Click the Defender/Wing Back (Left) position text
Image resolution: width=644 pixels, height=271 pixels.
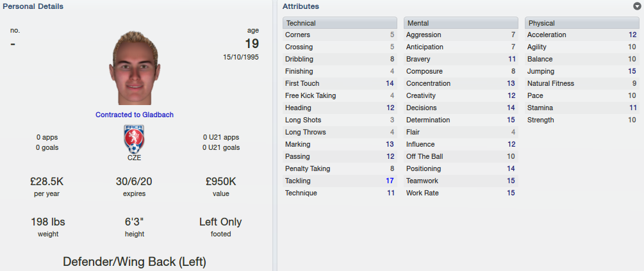(x=135, y=261)
